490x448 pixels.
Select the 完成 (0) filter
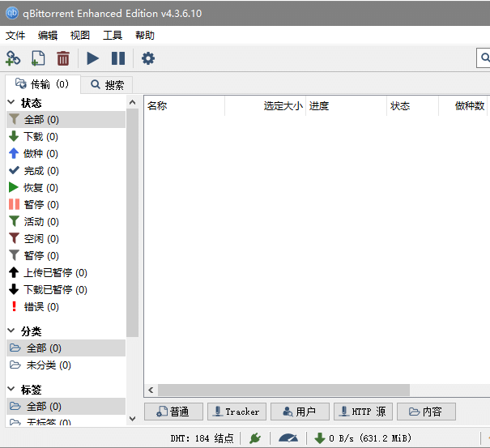(66, 171)
